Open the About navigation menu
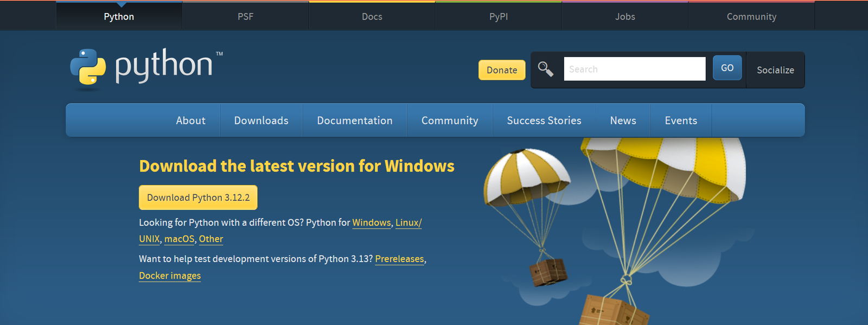 [x=190, y=120]
